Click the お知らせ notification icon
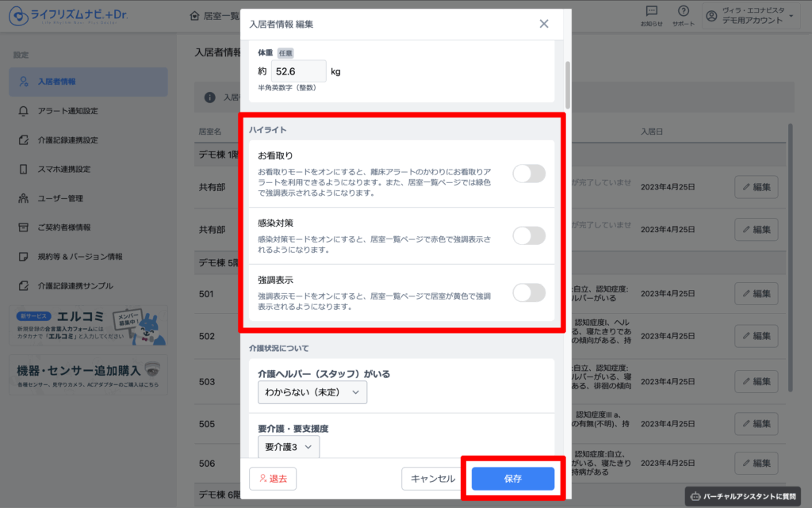The height and width of the screenshot is (508, 812). click(651, 11)
